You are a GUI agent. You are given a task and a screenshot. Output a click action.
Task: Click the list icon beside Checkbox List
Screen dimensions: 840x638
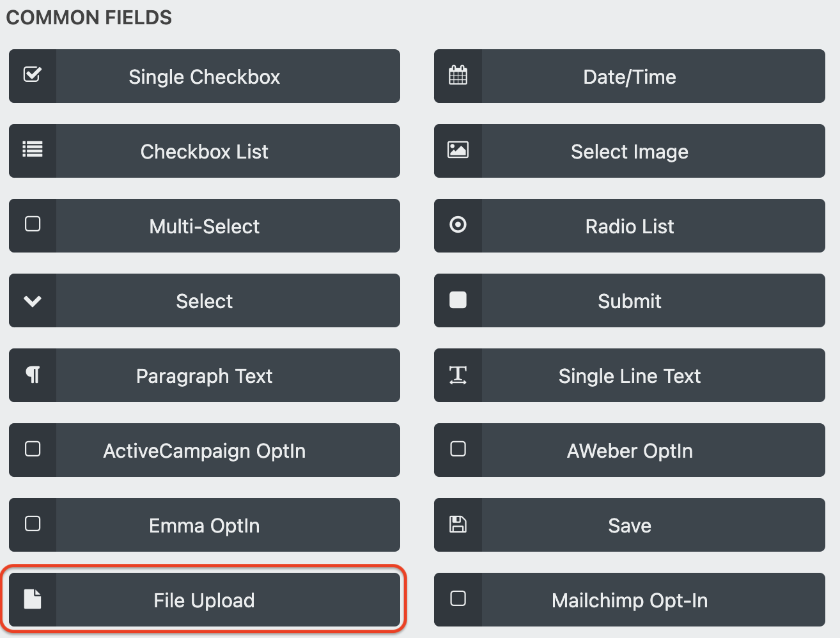[32, 151]
